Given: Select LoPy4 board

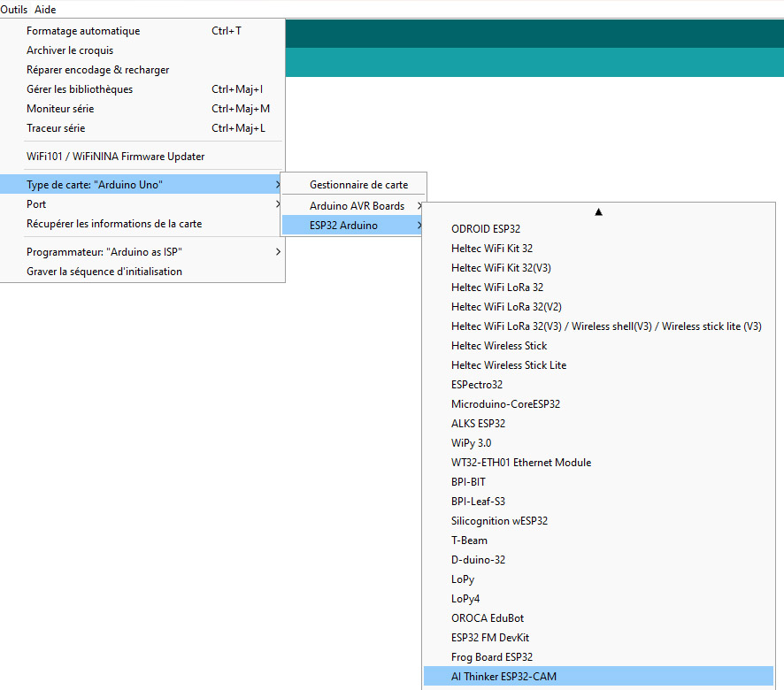Looking at the screenshot, I should click(x=598, y=600).
